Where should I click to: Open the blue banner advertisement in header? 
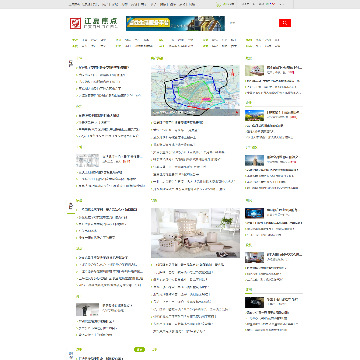(x=175, y=23)
